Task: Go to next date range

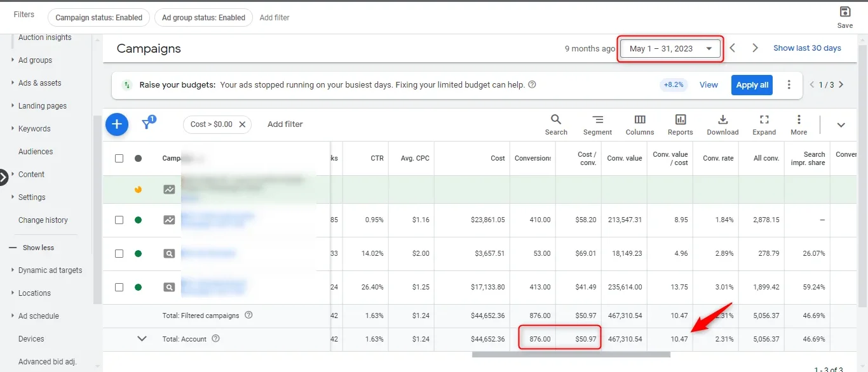Action: click(755, 48)
